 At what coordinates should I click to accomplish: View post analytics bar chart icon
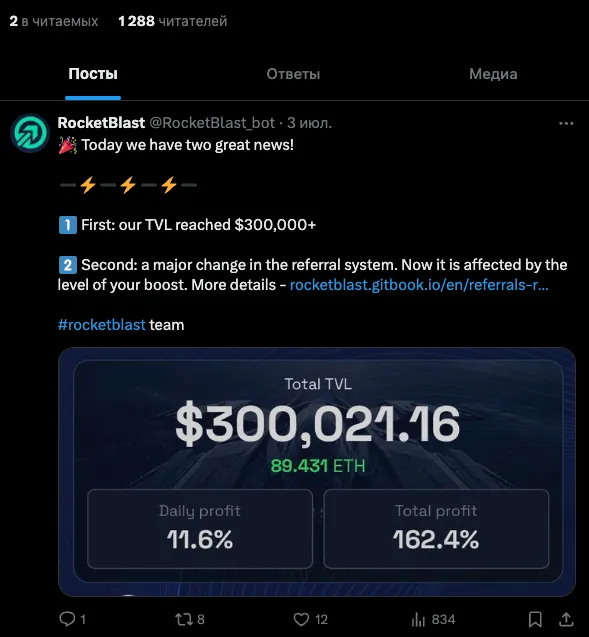pyautogui.click(x=419, y=619)
